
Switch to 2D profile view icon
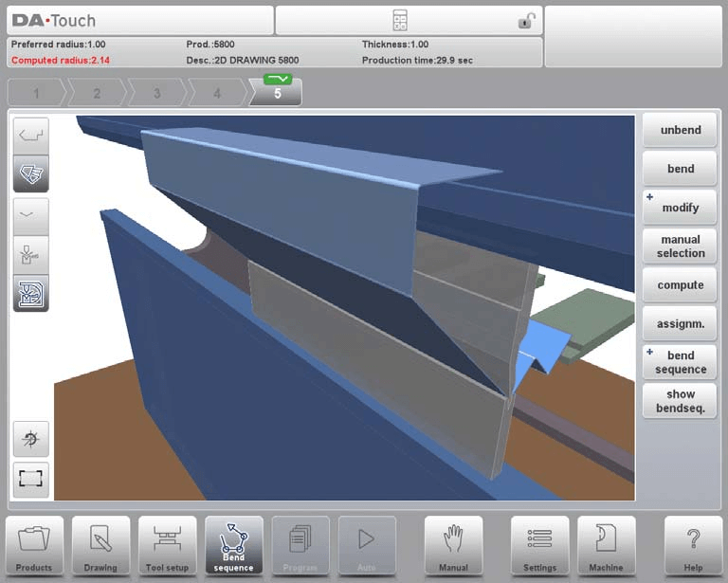coord(31,136)
